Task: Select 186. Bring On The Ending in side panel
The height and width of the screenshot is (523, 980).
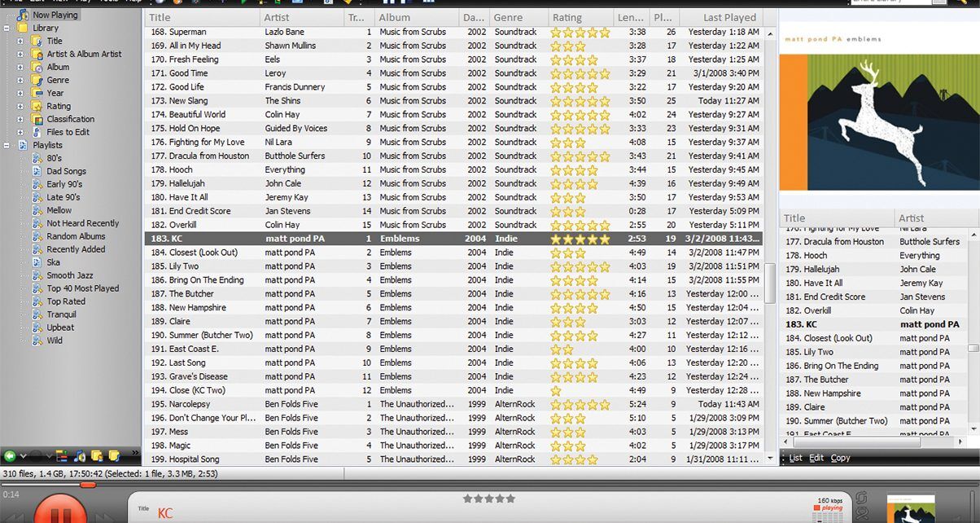Action: pos(874,366)
